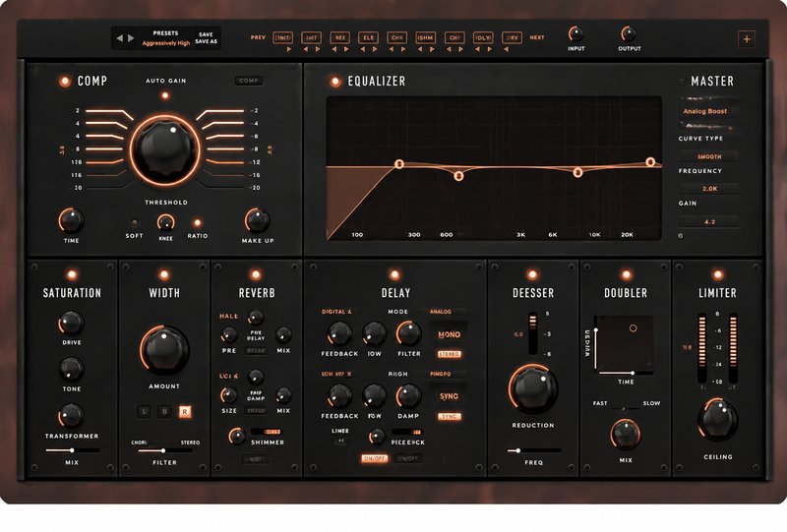Viewport: 787px width, 532px height.
Task: Toggle the DEESSER power LED
Action: pos(532,274)
